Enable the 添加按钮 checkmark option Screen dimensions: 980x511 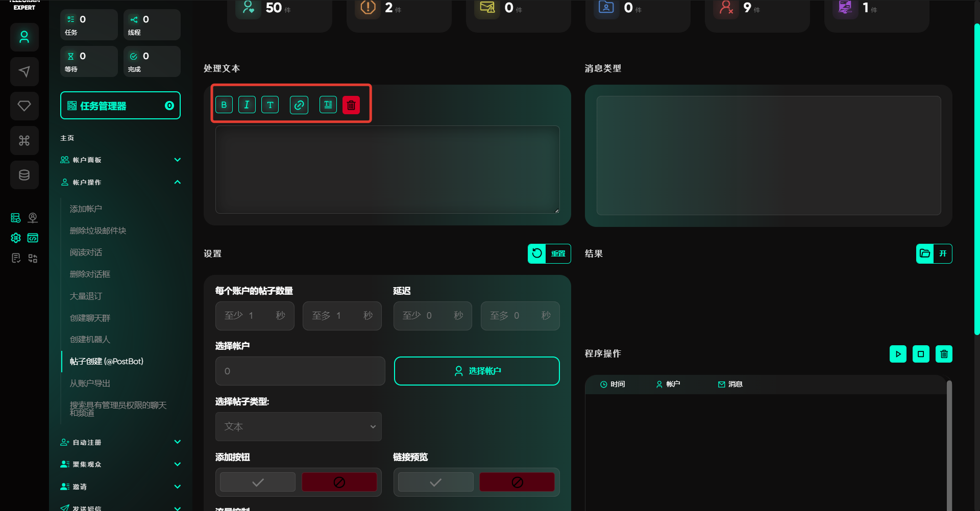[x=258, y=482]
